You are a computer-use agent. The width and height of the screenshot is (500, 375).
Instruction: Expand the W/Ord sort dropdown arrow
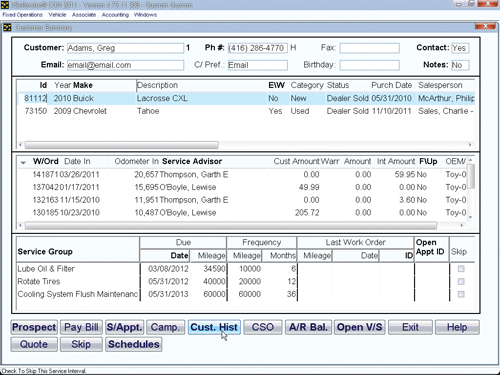click(23, 162)
